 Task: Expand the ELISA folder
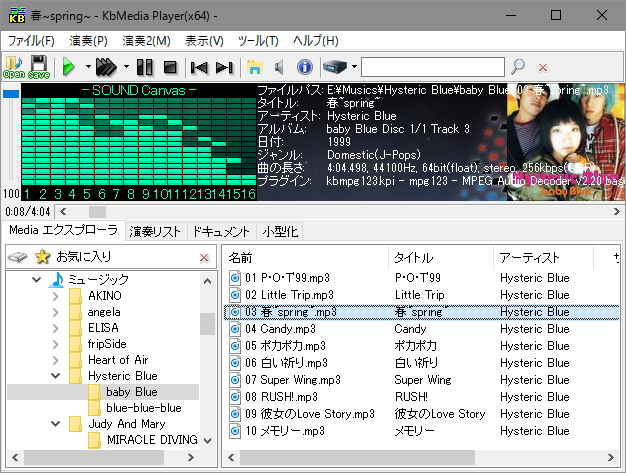(x=55, y=328)
